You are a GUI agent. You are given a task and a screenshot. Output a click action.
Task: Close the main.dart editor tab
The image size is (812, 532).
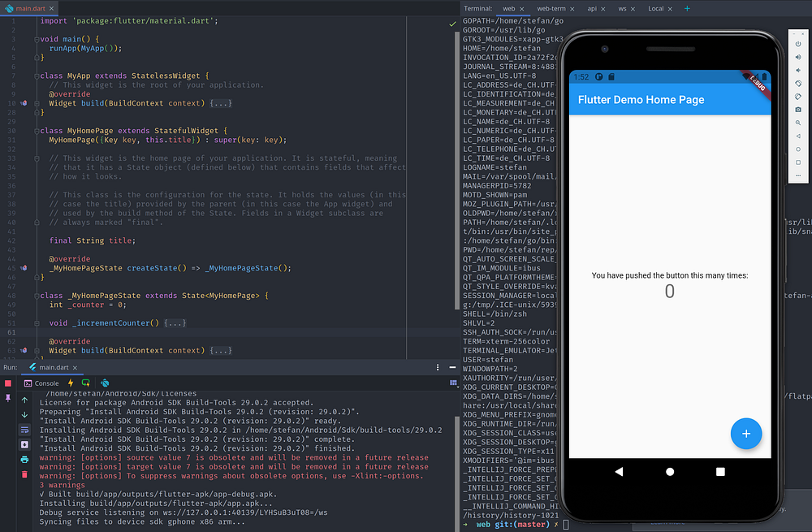51,9
